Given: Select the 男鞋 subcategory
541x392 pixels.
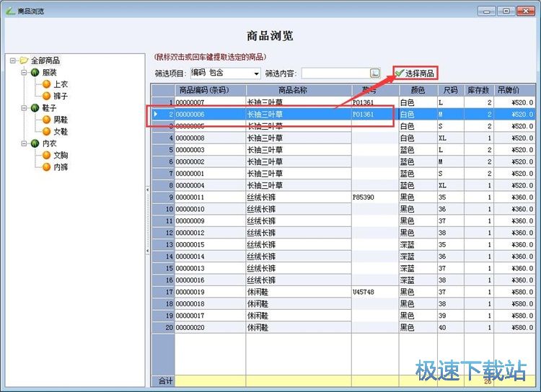Looking at the screenshot, I should 61,120.
